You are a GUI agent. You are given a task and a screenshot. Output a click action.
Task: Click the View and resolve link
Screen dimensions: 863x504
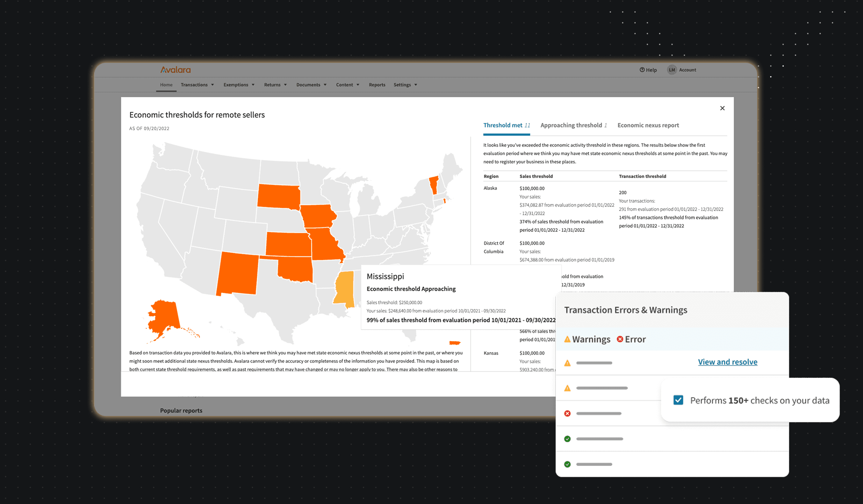727,362
